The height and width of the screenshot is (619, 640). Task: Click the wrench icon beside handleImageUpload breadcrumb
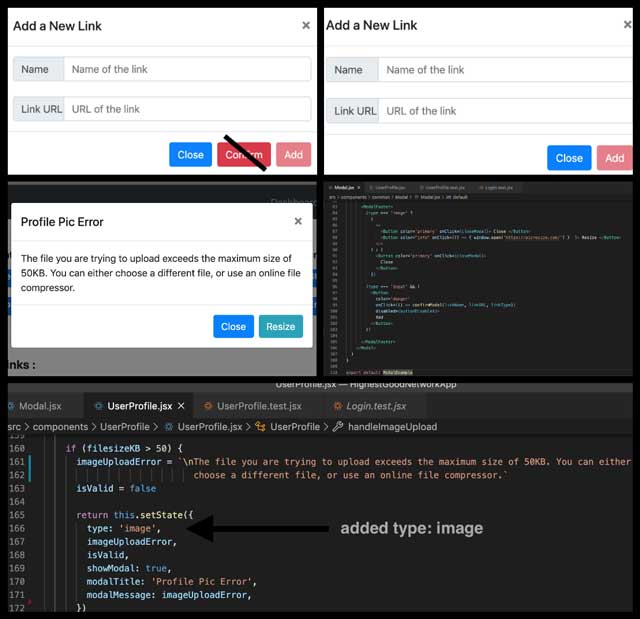point(338,427)
